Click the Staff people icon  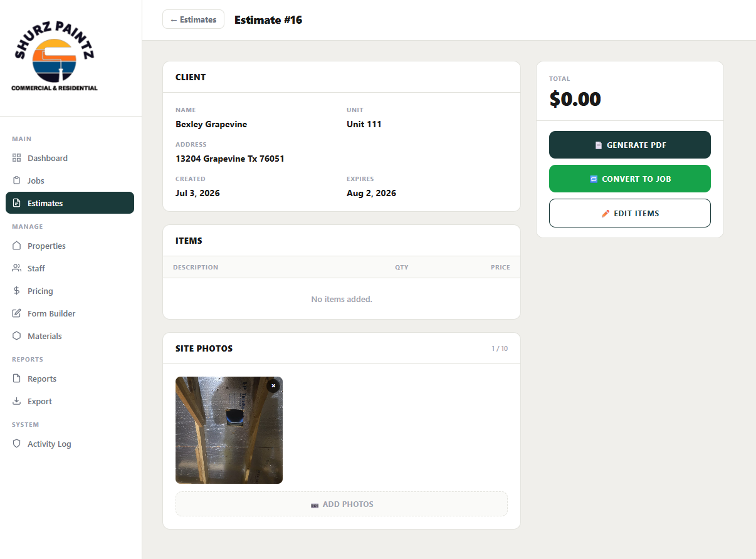(x=17, y=268)
